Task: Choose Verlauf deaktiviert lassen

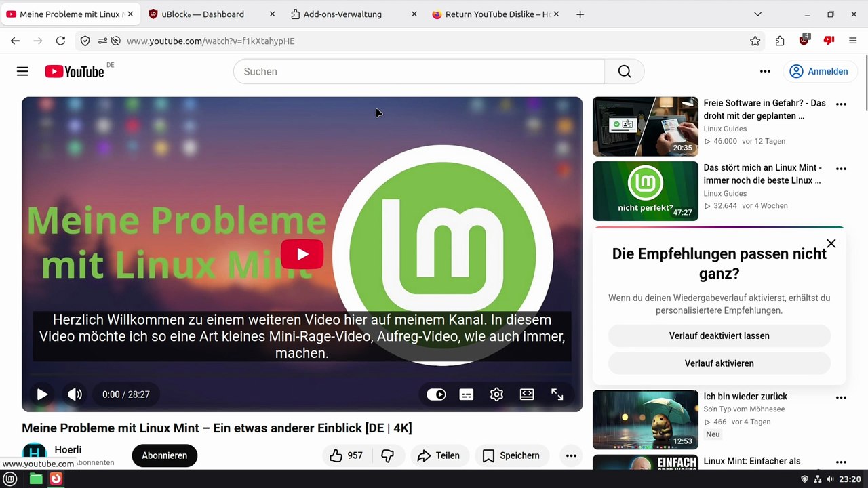Action: tap(719, 335)
